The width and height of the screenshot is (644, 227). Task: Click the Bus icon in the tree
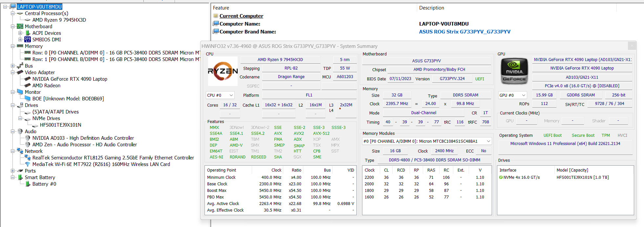[20, 66]
